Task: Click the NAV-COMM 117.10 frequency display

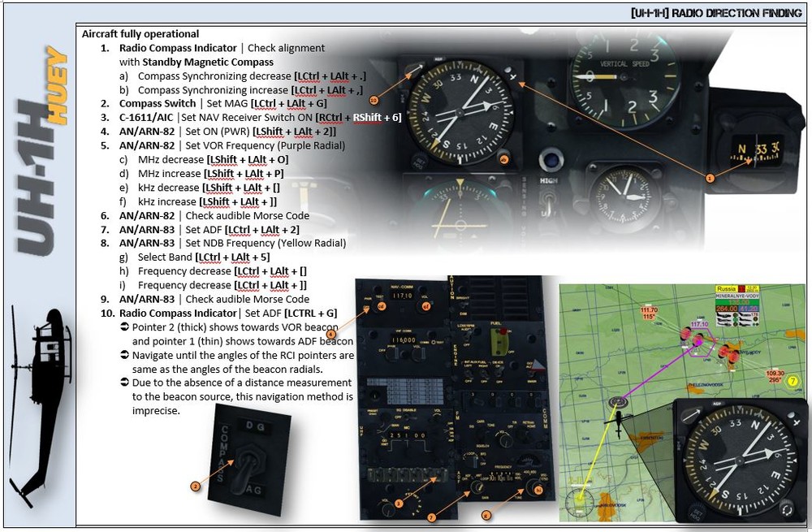Action: tap(403, 296)
